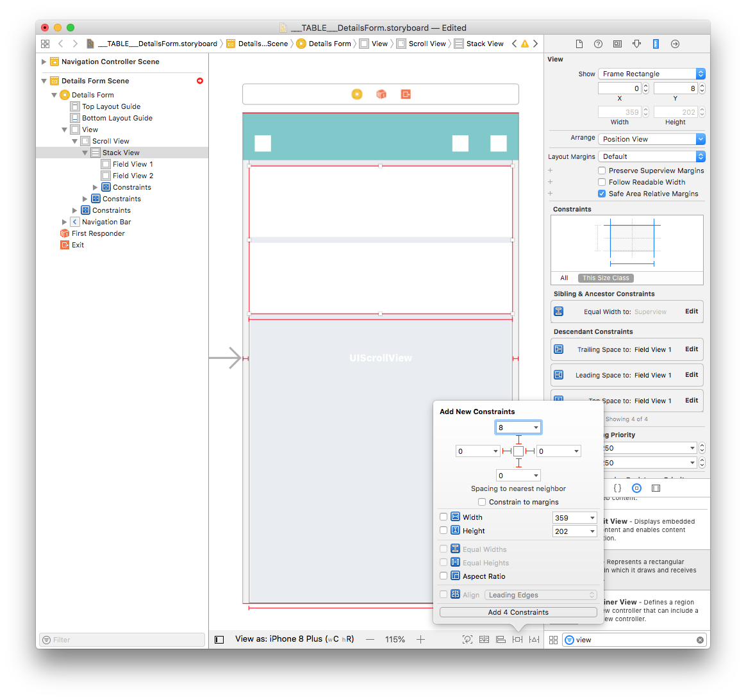Show the Identity inspector
The height and width of the screenshot is (700, 746).
click(x=617, y=44)
